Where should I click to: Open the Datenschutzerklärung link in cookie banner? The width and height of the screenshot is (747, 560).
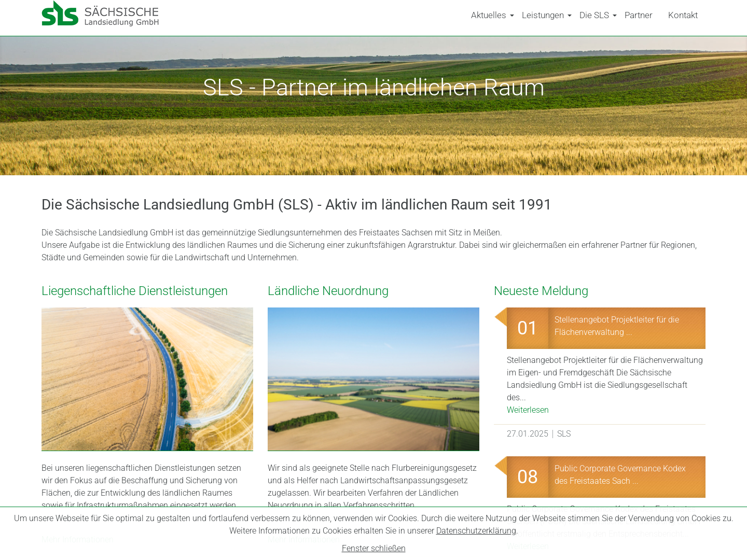pos(476,531)
